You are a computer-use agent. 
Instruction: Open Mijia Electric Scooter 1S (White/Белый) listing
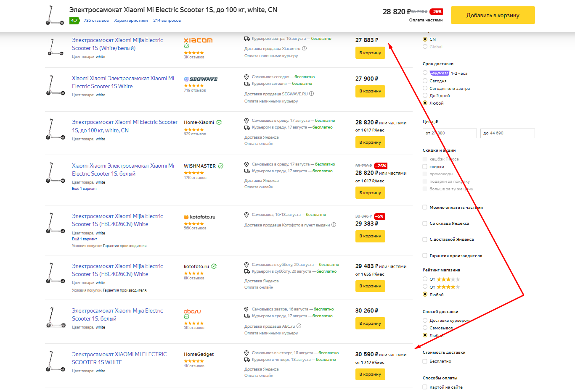pos(117,44)
